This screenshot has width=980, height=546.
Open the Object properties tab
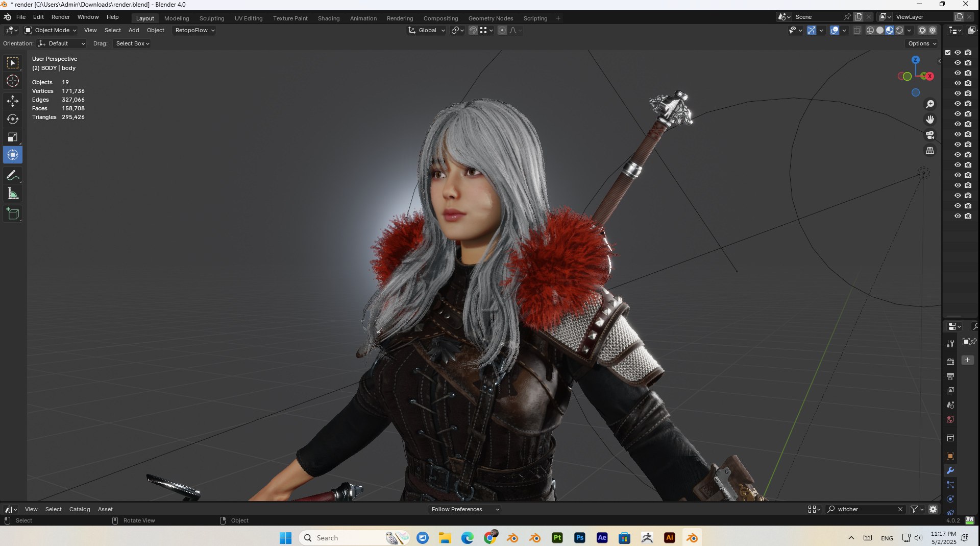pos(950,456)
